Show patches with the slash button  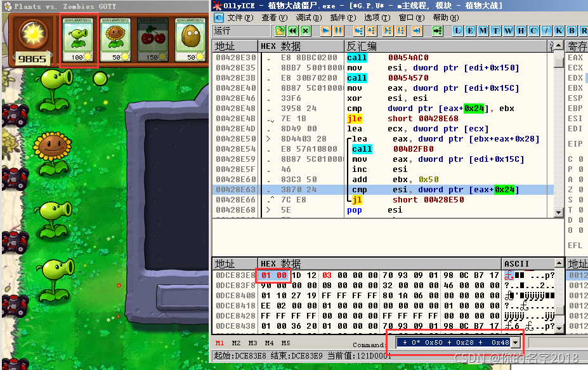tap(547, 30)
